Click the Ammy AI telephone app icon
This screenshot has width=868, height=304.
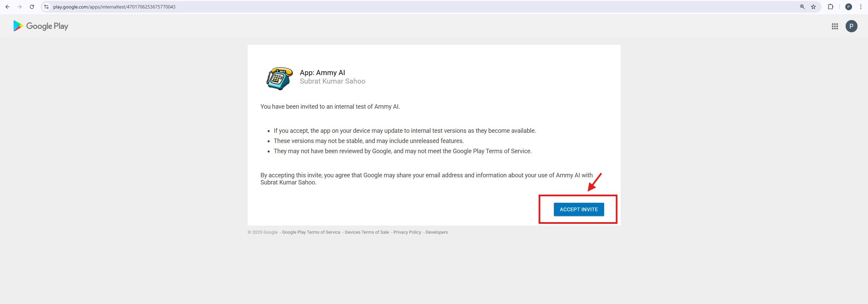(279, 78)
